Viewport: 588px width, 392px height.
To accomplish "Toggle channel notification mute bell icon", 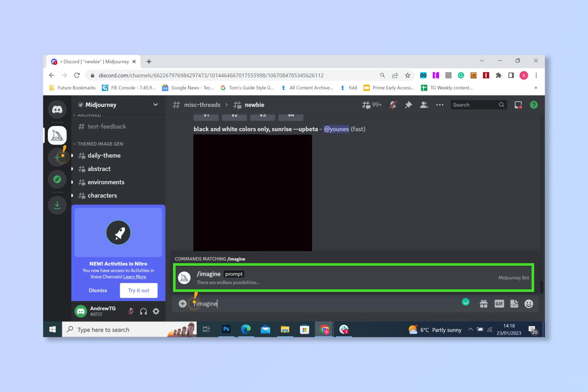I will point(393,105).
